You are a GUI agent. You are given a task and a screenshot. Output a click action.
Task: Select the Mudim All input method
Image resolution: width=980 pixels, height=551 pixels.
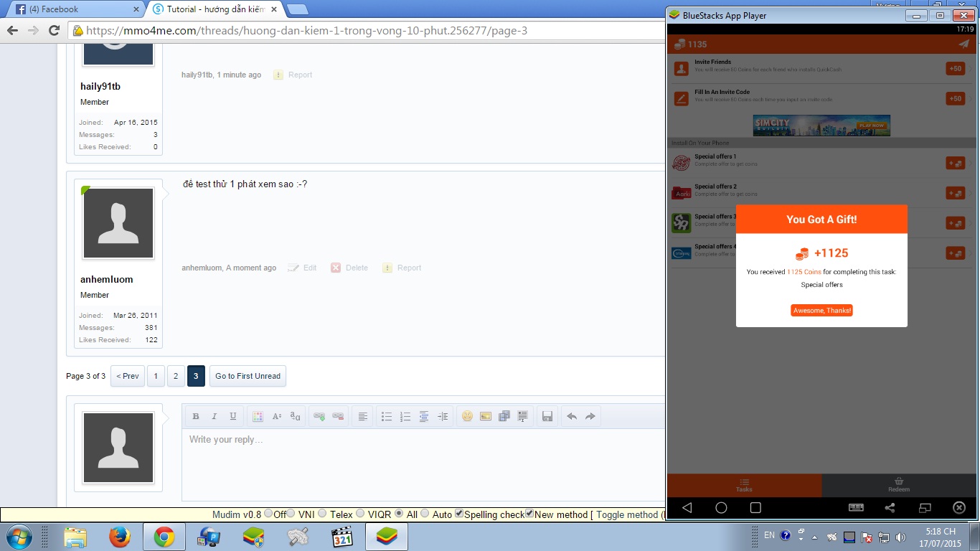coord(399,514)
